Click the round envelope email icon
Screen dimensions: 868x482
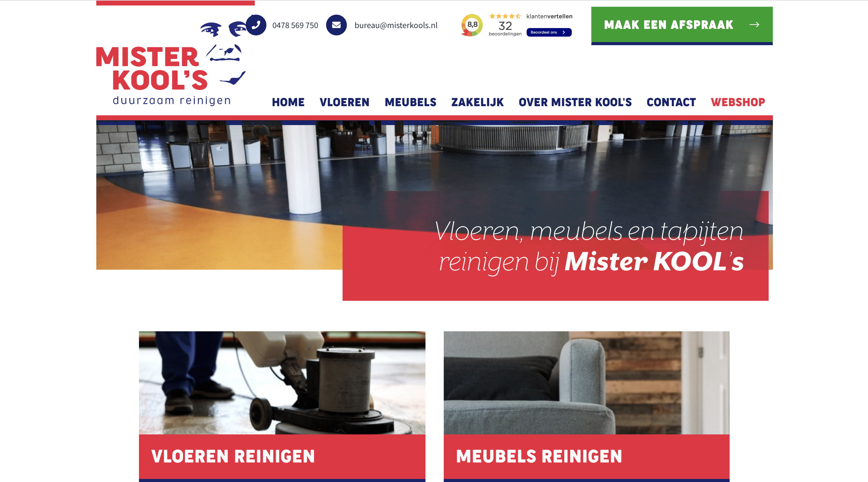pos(336,25)
